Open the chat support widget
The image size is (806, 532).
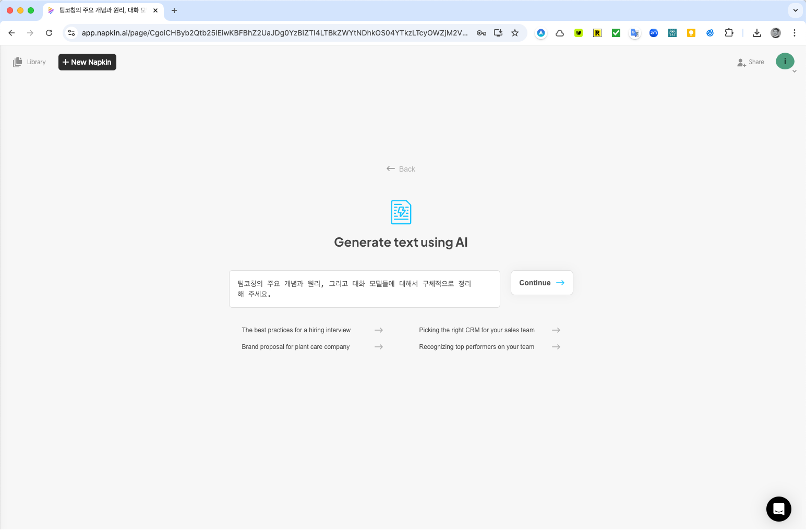tap(778, 509)
